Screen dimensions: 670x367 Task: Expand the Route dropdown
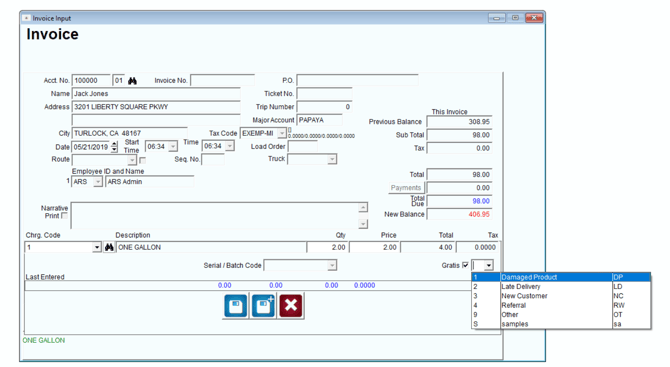(x=132, y=160)
